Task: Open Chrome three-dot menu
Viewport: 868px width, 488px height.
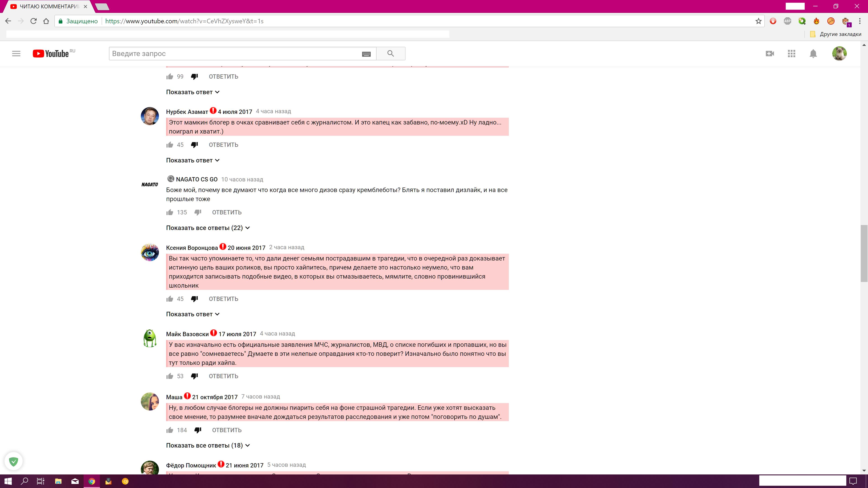Action: 860,21
